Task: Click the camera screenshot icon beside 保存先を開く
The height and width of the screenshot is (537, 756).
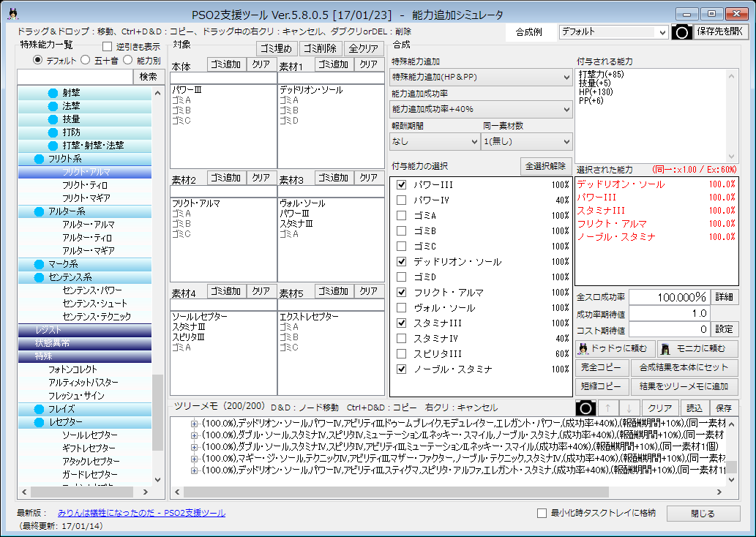Action: [682, 32]
